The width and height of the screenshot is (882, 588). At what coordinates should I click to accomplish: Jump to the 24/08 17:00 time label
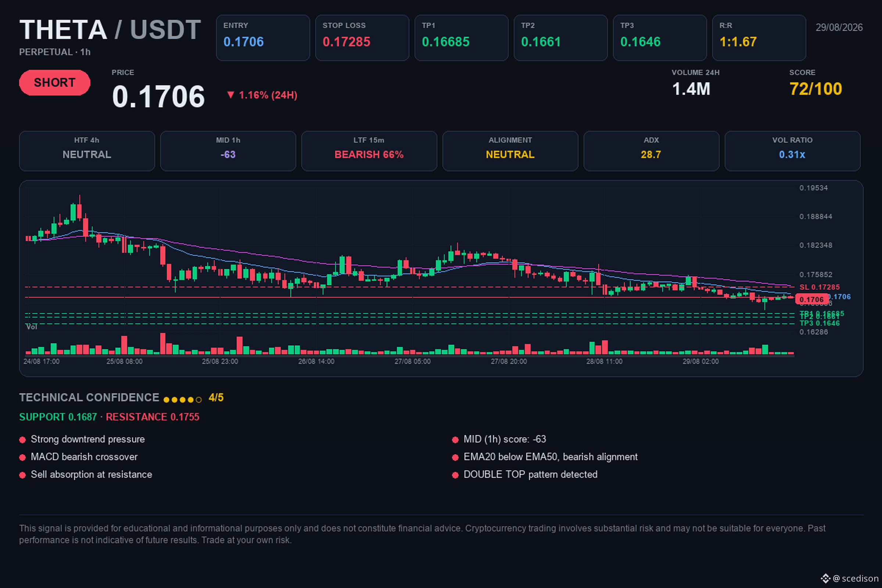(x=41, y=362)
